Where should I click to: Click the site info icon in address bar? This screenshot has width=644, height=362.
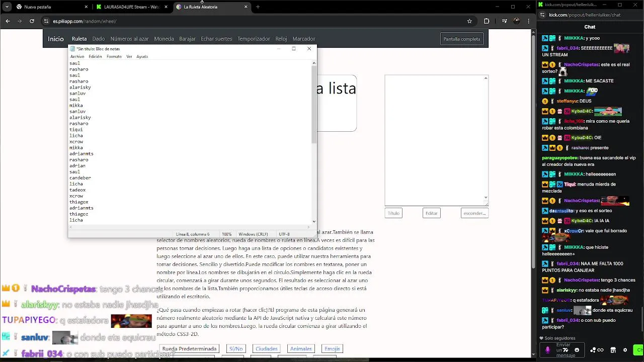tap(46, 21)
